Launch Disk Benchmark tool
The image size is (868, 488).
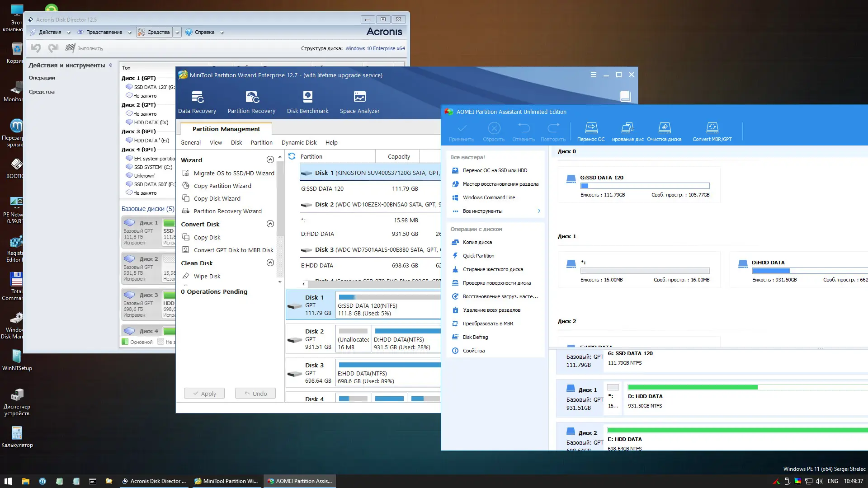pyautogui.click(x=307, y=102)
